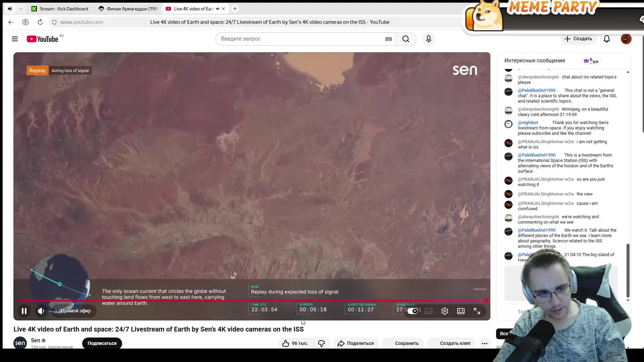Click Создать клип button
This screenshot has height=362, width=644.
pyautogui.click(x=451, y=343)
